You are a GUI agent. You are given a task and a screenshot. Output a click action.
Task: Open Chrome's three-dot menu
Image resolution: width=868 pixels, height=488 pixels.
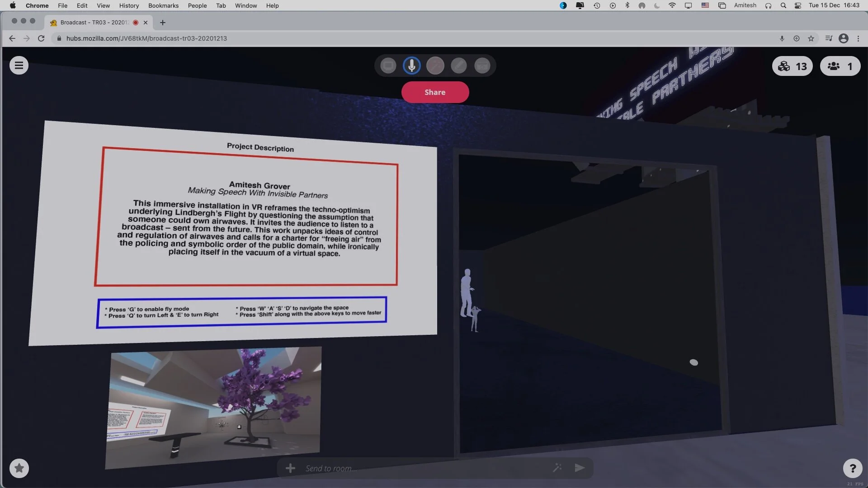(x=858, y=38)
